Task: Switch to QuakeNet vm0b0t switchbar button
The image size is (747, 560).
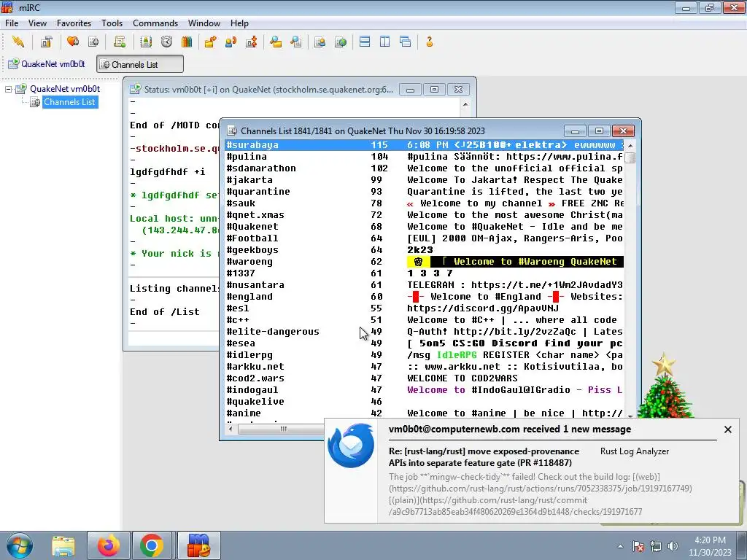Action: 47,64
